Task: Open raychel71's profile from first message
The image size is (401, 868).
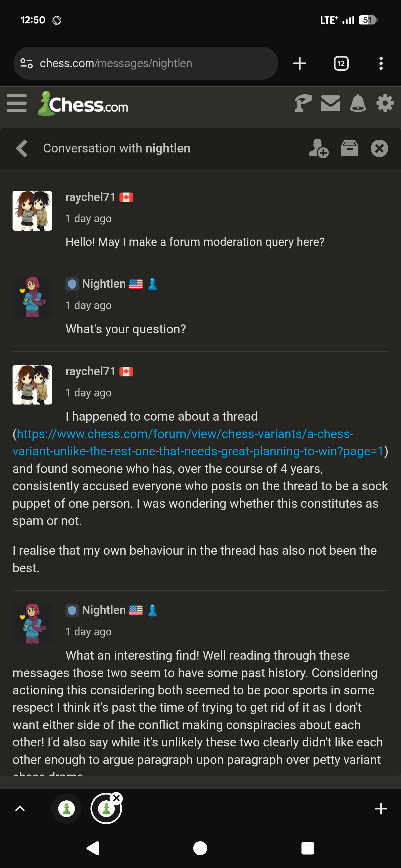Action: pos(91,197)
